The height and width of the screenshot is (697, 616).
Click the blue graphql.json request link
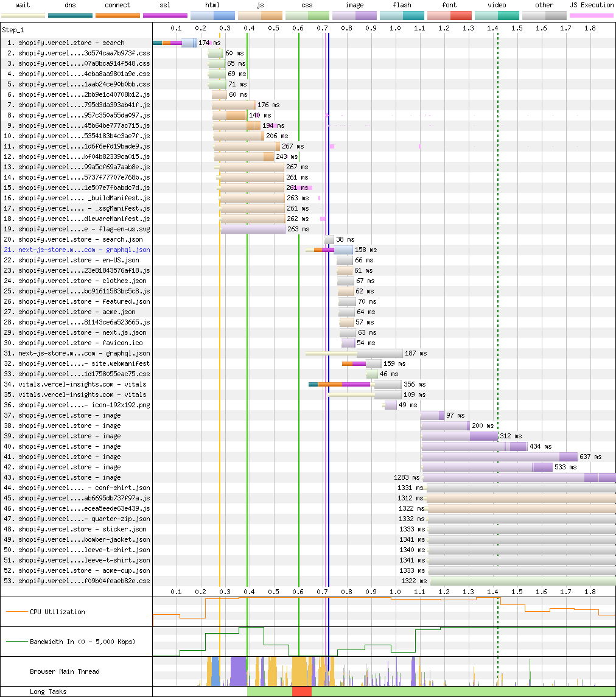point(77,250)
